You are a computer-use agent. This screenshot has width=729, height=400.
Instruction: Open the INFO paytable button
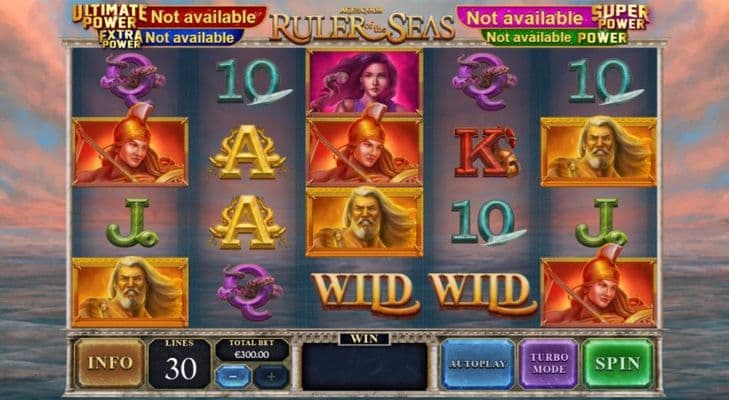click(x=110, y=363)
